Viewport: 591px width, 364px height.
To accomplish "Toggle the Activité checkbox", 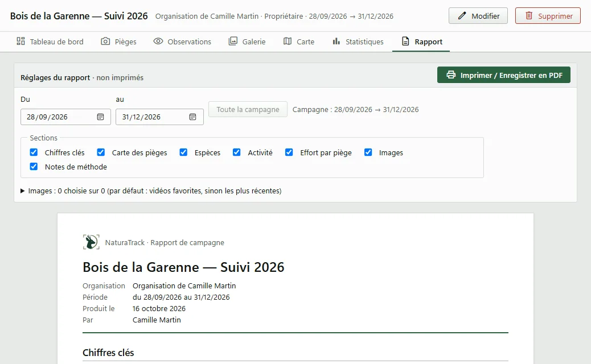I will [236, 152].
